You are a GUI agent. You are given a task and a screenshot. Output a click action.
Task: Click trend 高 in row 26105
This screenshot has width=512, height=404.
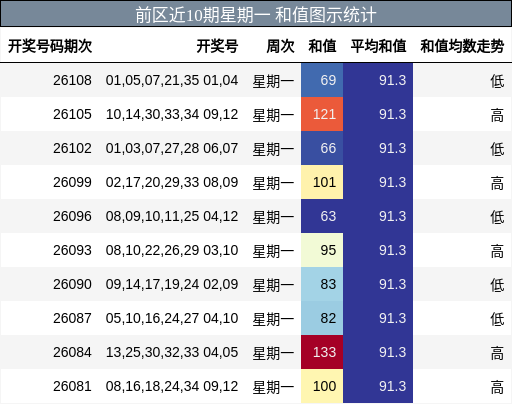[497, 115]
